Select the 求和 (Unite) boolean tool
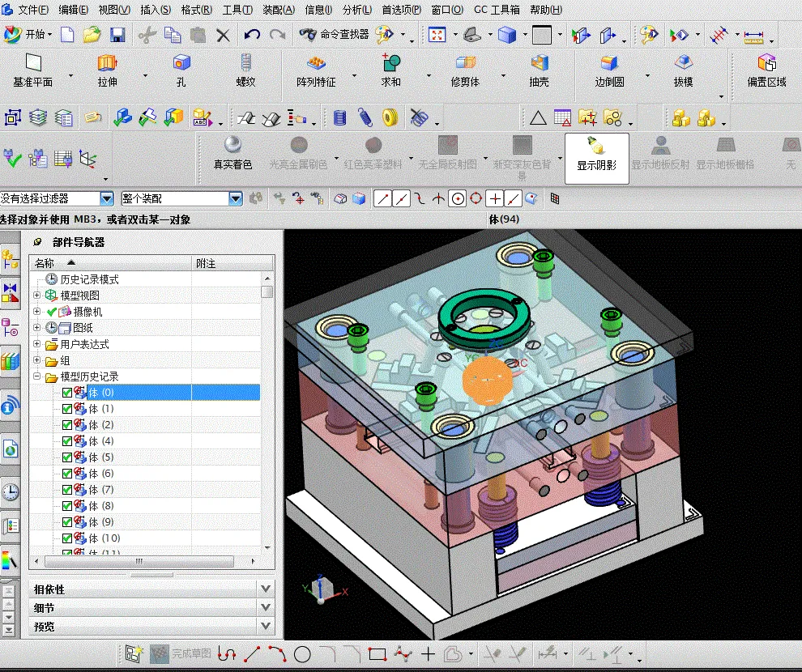The image size is (802, 672). pos(390,64)
